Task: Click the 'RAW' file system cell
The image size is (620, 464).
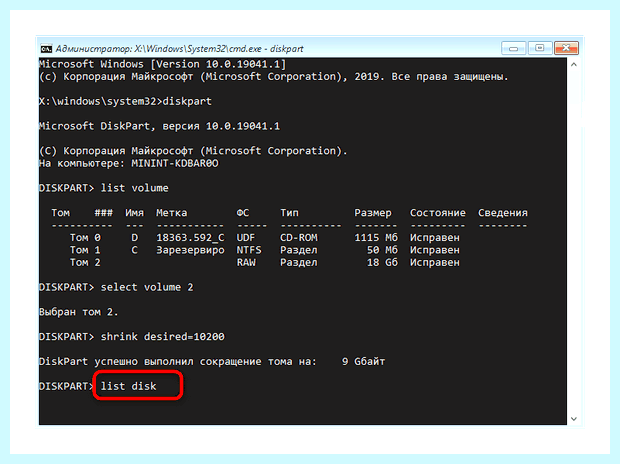Action: 246,262
